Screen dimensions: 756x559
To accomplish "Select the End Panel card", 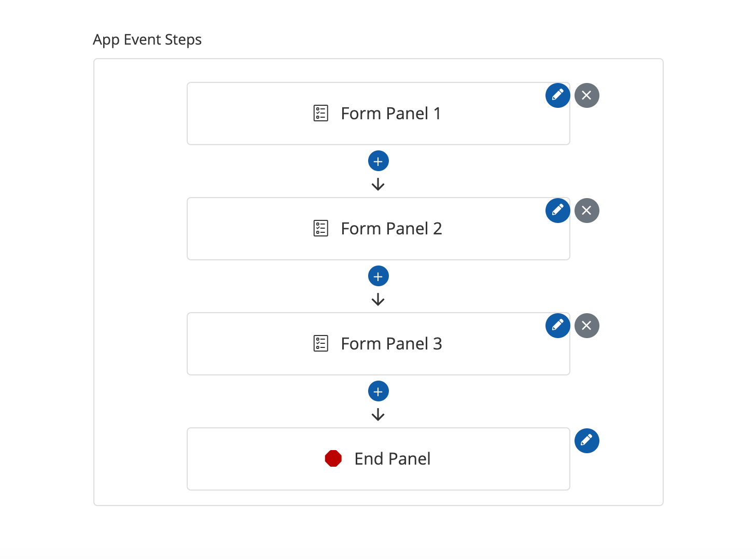I will 378,459.
